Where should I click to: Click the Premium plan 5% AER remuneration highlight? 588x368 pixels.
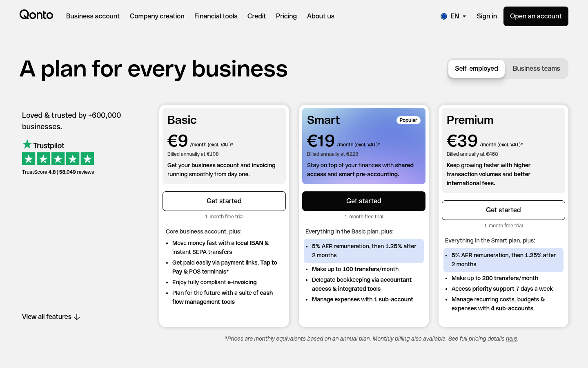click(503, 260)
